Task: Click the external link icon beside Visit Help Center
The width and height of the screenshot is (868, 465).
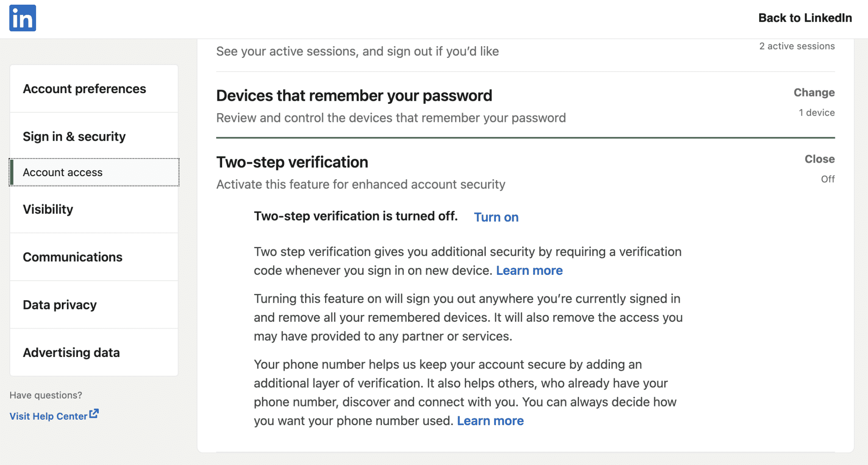Action: click(x=94, y=414)
